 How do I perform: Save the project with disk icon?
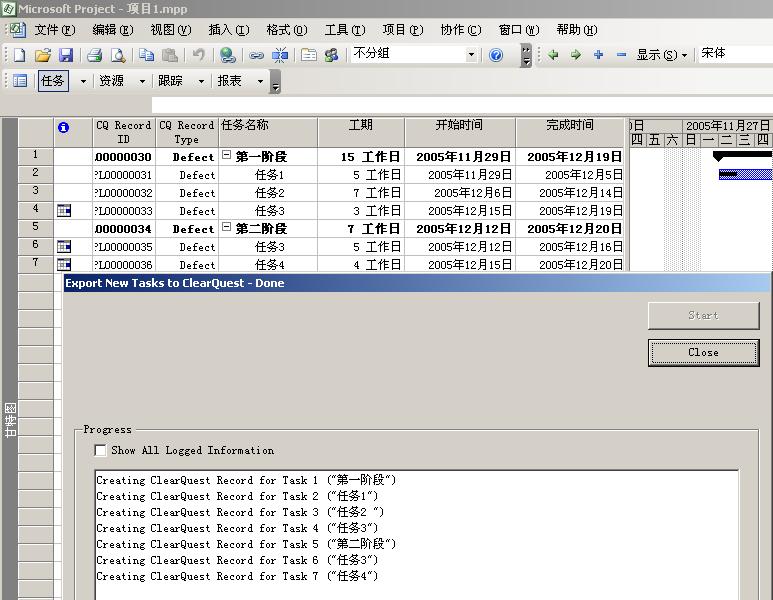pos(66,54)
